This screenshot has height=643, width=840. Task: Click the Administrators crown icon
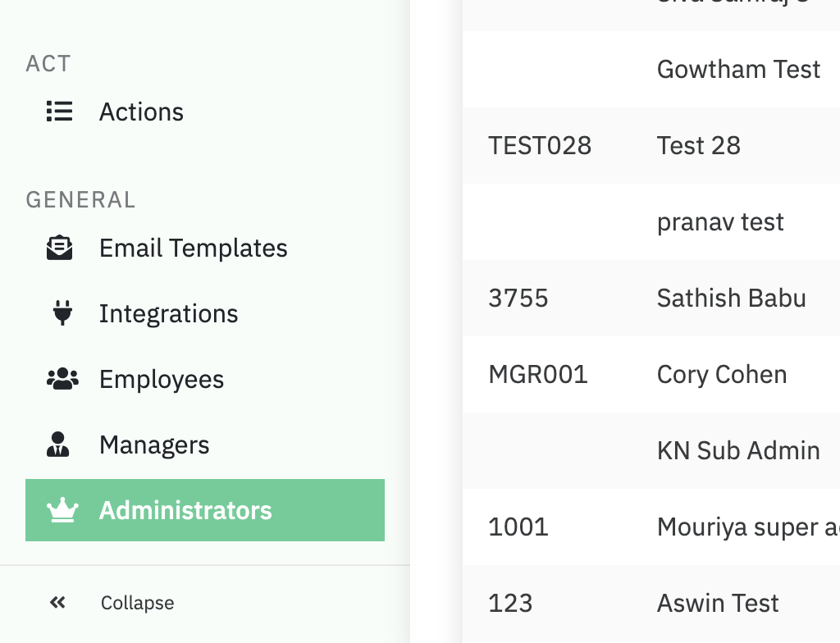[62, 510]
